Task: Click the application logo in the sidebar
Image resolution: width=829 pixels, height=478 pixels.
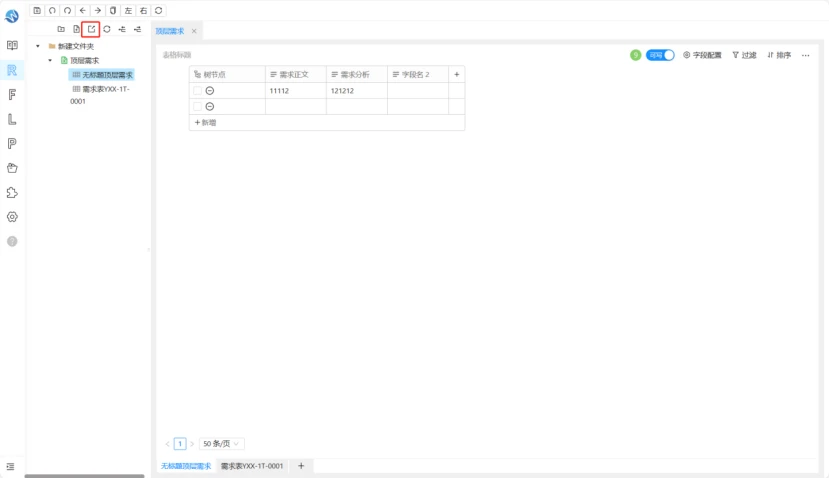Action: pos(12,16)
